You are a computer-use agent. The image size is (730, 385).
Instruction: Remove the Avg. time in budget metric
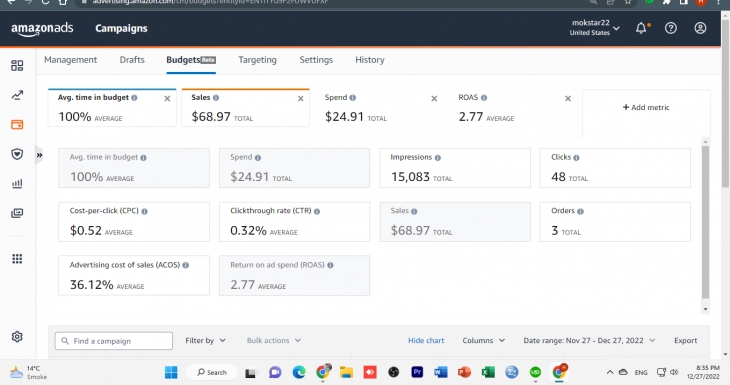point(167,99)
